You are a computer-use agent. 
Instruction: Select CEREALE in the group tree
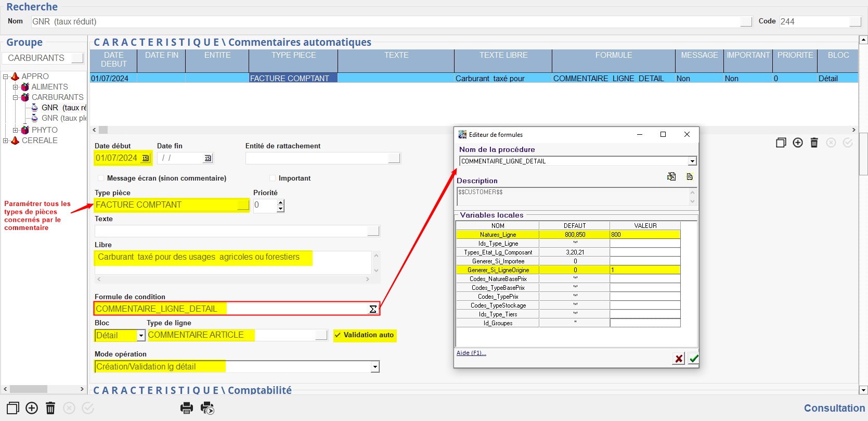coord(40,141)
